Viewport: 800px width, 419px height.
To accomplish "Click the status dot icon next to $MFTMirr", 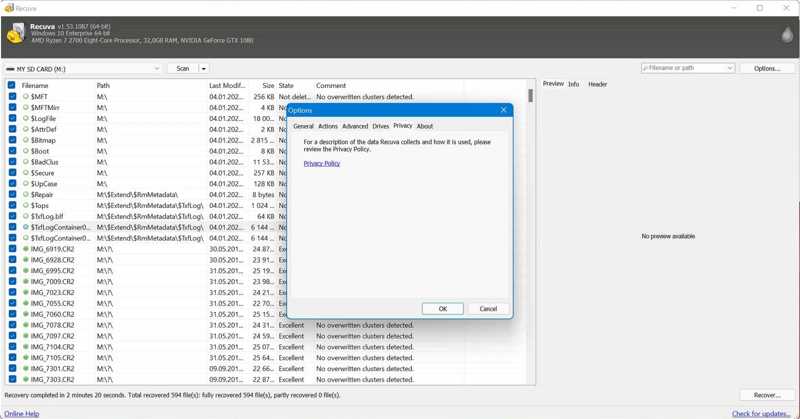I will coord(26,107).
